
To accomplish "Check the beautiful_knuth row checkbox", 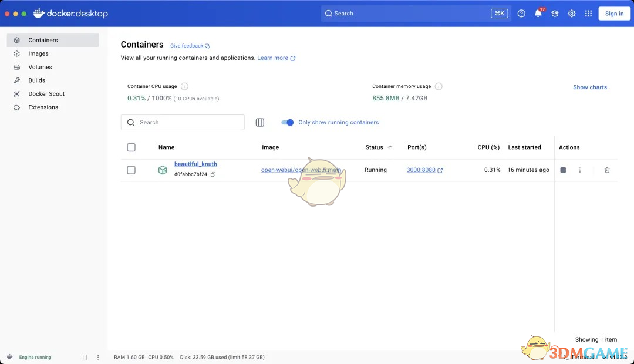I will pyautogui.click(x=131, y=170).
